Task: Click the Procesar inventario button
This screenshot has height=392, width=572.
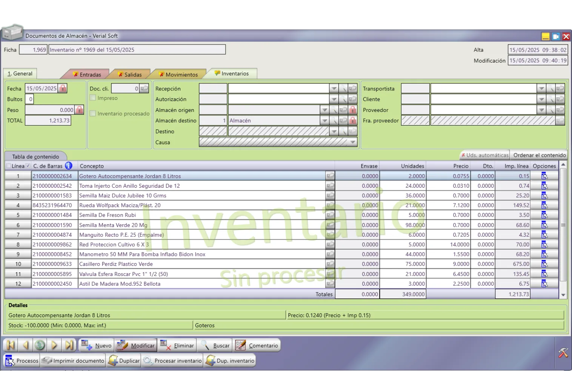Action: (x=173, y=361)
